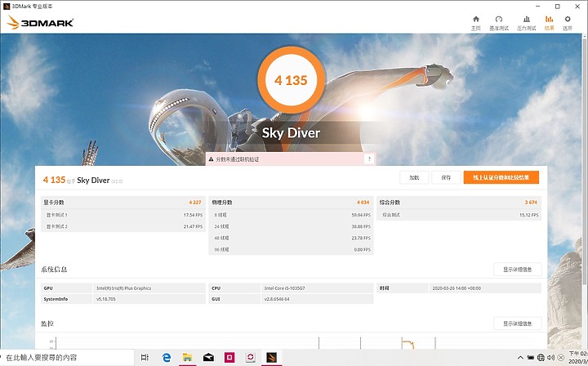Viewport: 588px width, 366px height.
Task: Click the 3DMark taskbar icon
Action: click(271, 357)
